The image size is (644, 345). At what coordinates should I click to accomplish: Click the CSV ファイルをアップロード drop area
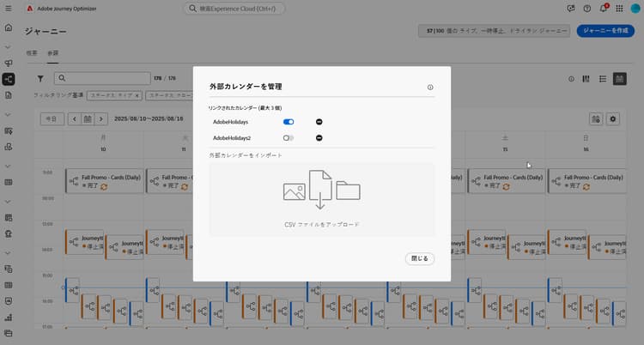click(x=322, y=200)
